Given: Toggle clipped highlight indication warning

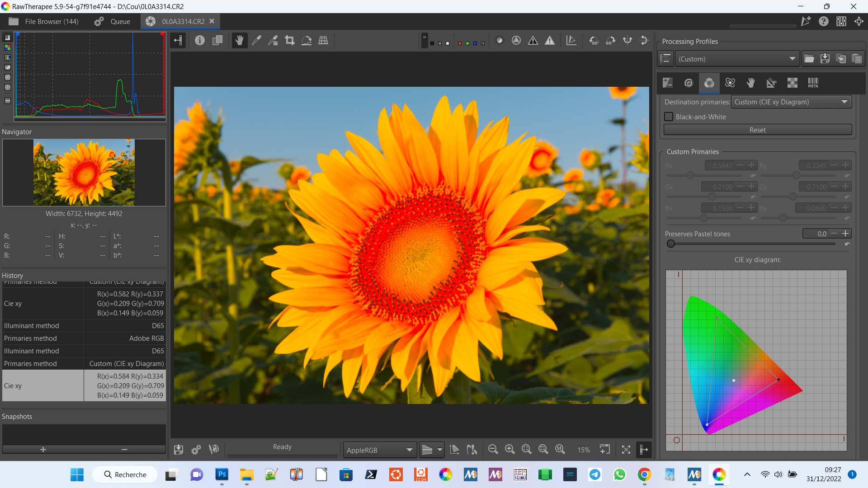Looking at the screenshot, I should tap(550, 41).
